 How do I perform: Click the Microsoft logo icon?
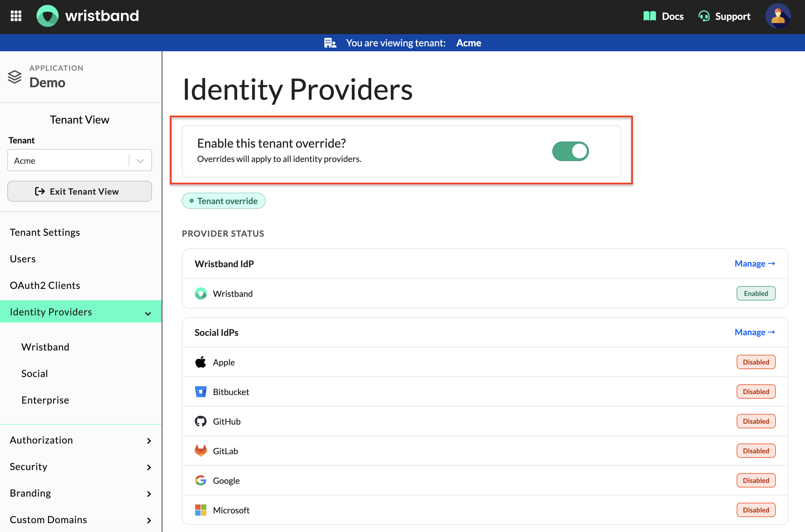200,510
